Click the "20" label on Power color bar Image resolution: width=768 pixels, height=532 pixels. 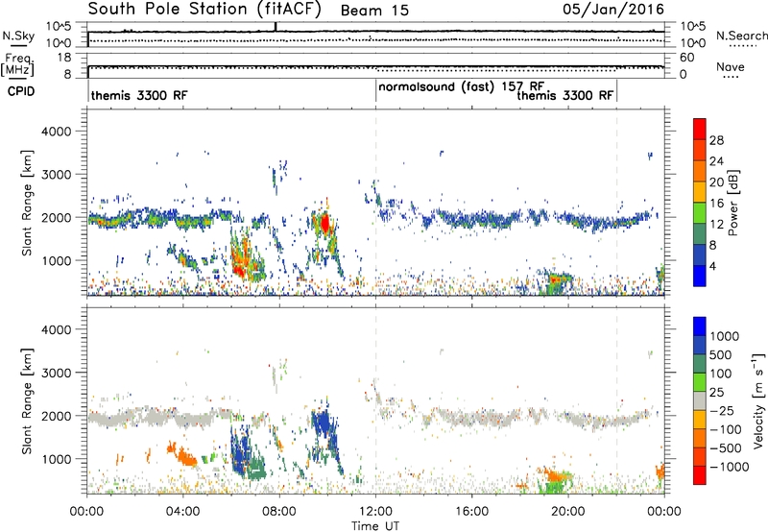(x=716, y=182)
